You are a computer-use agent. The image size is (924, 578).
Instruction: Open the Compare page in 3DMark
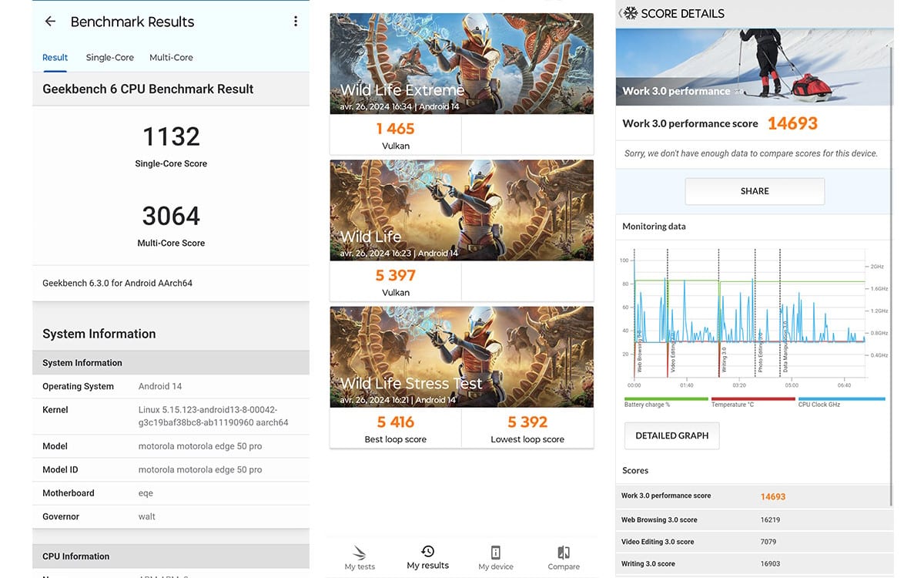tap(564, 558)
